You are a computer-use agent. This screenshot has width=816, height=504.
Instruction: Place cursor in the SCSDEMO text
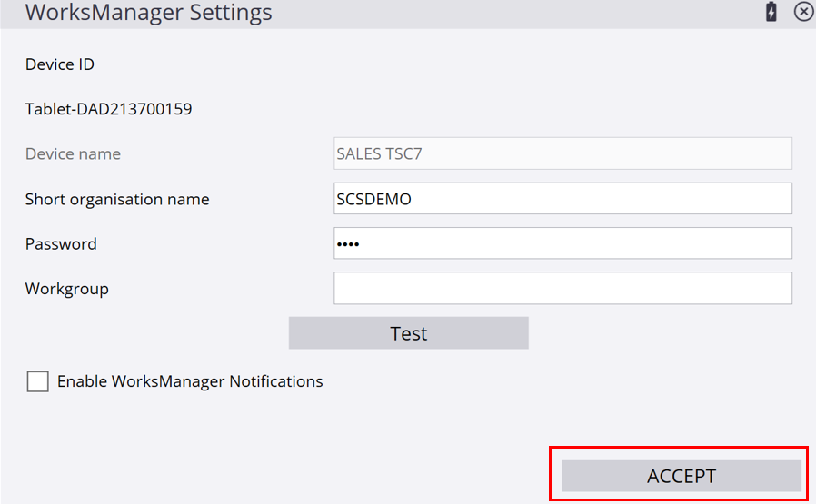click(373, 199)
